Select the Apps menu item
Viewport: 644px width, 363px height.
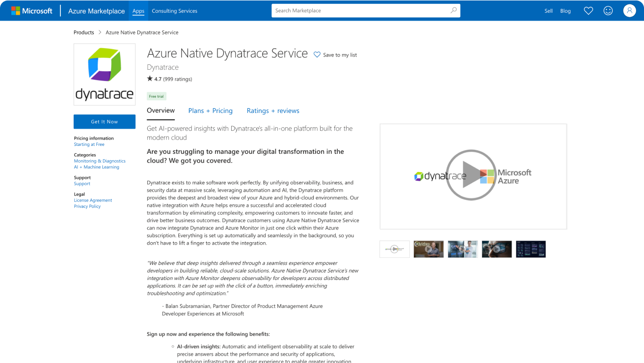(138, 11)
